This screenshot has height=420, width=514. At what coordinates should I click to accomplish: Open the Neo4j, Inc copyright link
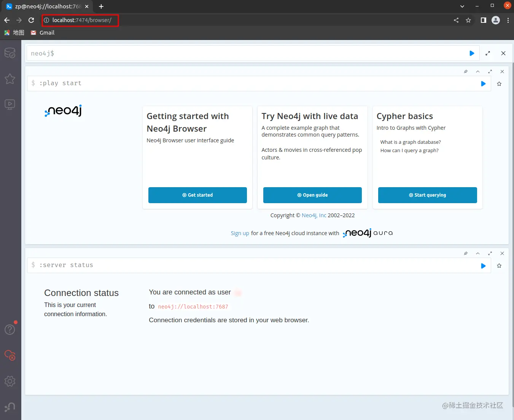coord(314,215)
